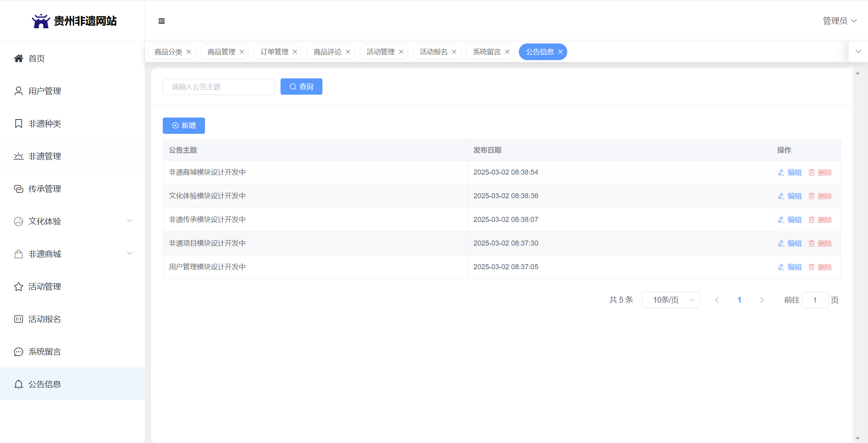This screenshot has height=443, width=868.
Task: Close the 商品分类 tab
Action: (x=189, y=52)
